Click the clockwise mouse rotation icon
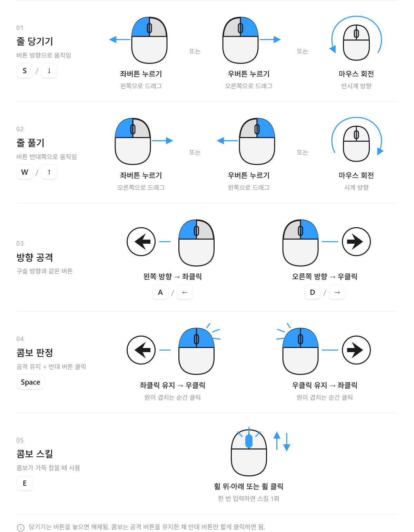 pyautogui.click(x=356, y=139)
